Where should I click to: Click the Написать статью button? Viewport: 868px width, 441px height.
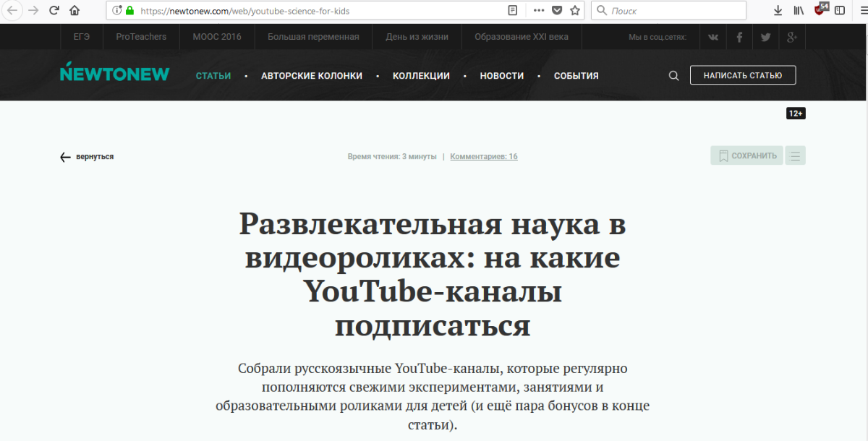coord(742,75)
